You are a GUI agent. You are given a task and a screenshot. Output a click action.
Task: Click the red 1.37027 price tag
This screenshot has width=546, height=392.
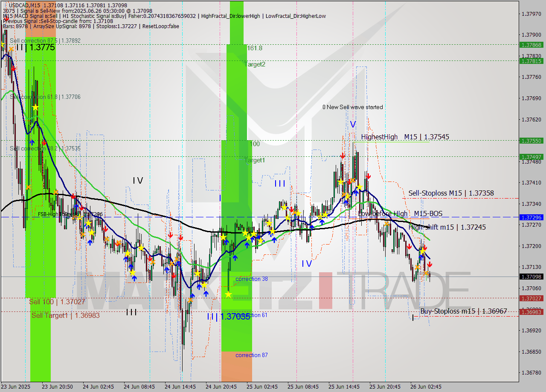coord(532,299)
